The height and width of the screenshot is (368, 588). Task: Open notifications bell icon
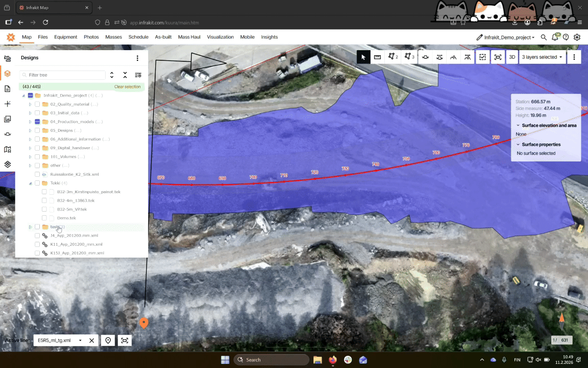click(555, 37)
